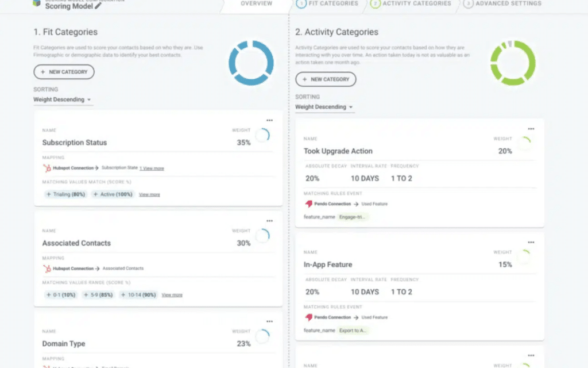Open the three-dot menu on Domain Type card
This screenshot has height=368, width=588.
(x=270, y=322)
